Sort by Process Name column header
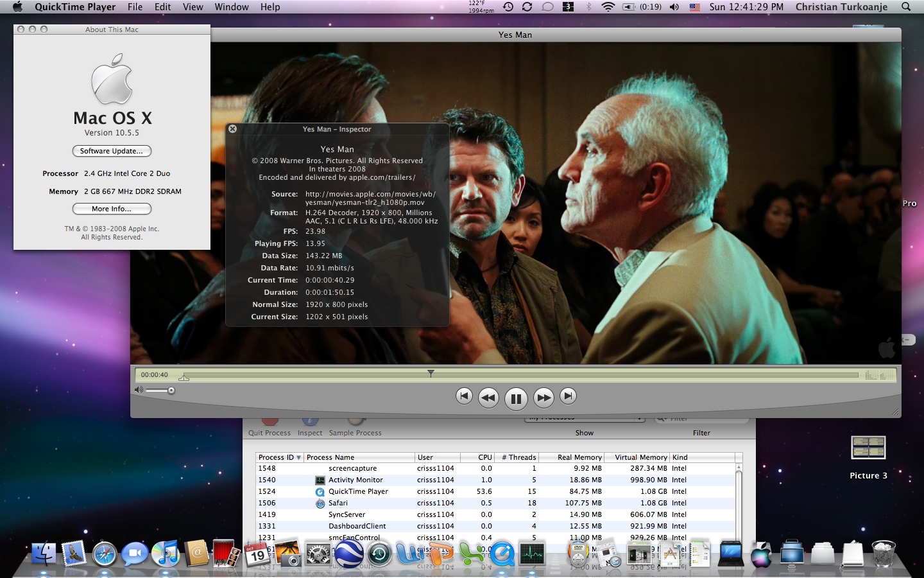 pos(359,457)
